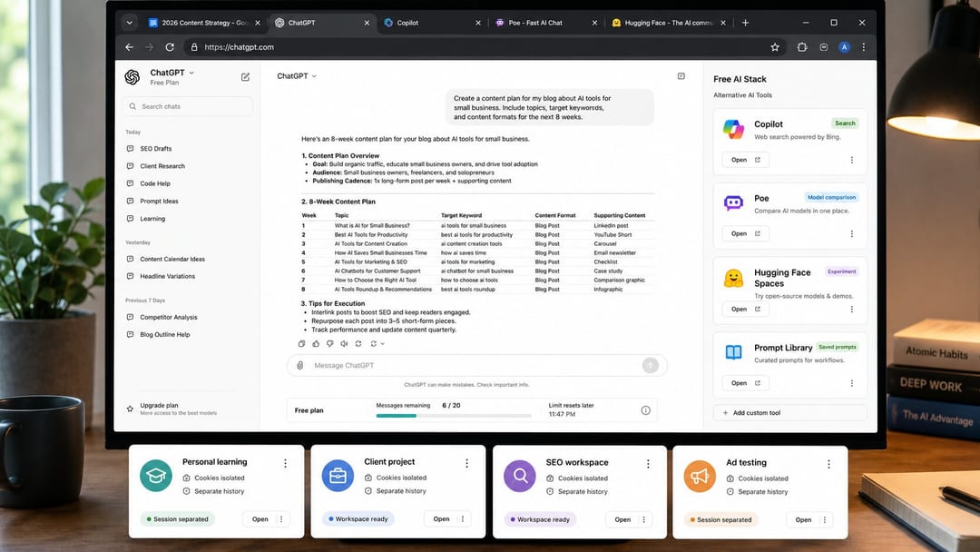Viewport: 980px width, 552px height.
Task: Click Add custom tool
Action: tap(790, 412)
